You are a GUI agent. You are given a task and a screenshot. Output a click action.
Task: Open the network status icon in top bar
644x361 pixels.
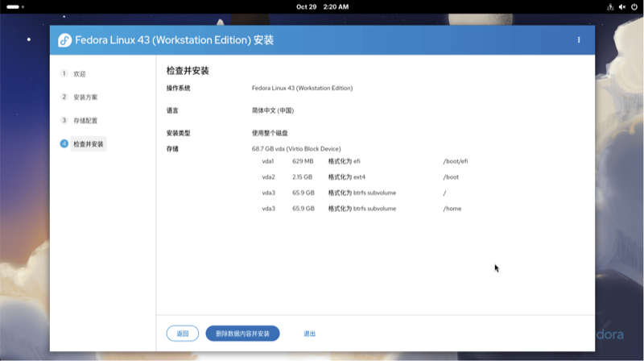click(610, 7)
